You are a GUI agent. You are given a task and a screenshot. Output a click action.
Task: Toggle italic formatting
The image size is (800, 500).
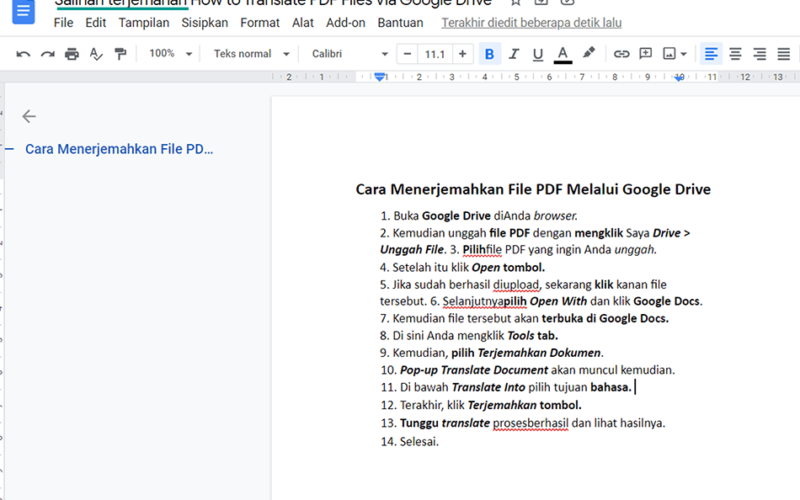click(514, 54)
